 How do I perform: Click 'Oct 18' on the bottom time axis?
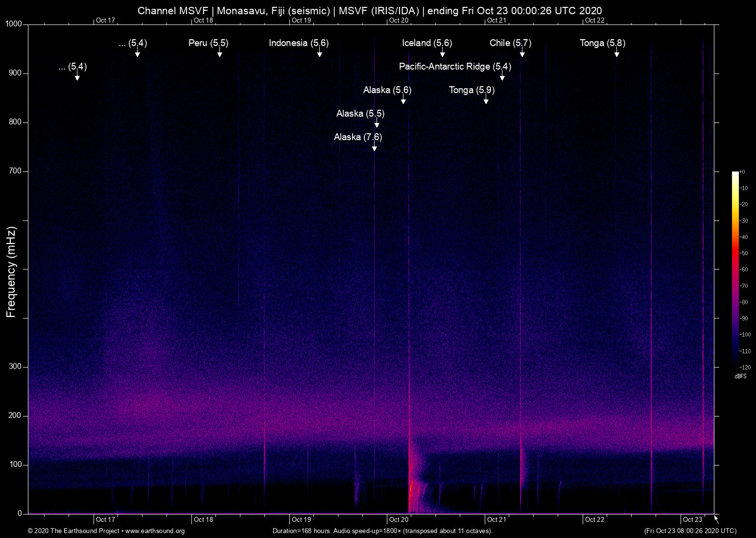(204, 520)
